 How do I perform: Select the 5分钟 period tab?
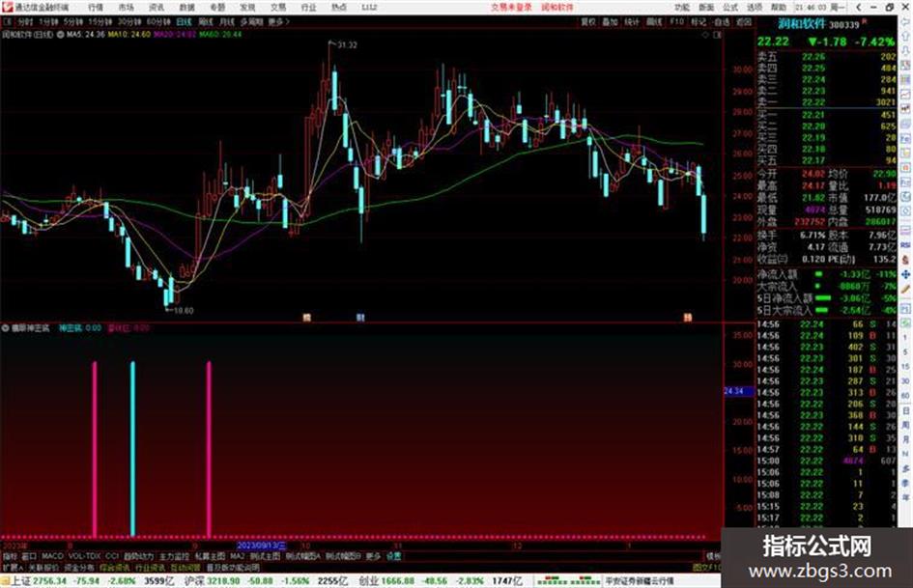click(x=73, y=21)
